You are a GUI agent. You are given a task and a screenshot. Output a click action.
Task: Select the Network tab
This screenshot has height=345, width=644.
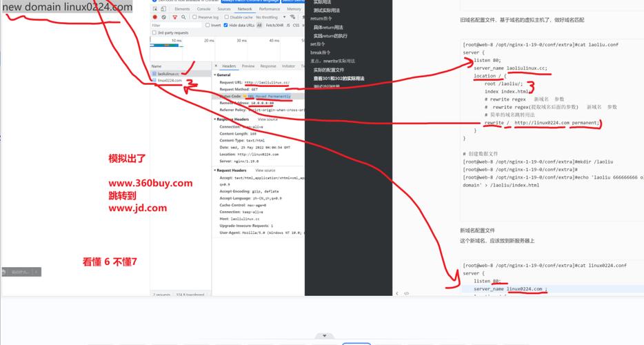pyautogui.click(x=244, y=9)
